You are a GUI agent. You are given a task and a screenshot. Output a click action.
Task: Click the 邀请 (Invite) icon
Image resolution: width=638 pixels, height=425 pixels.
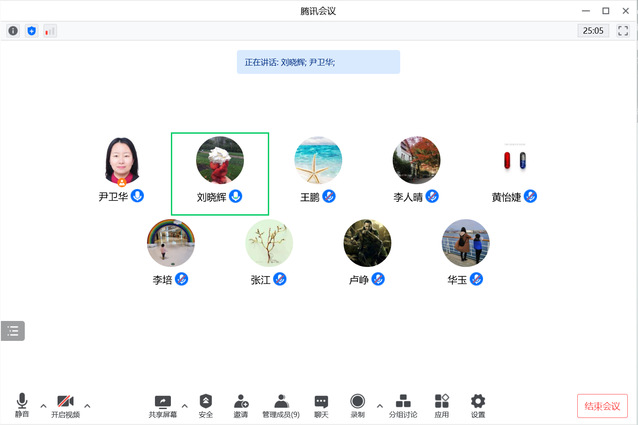240,402
